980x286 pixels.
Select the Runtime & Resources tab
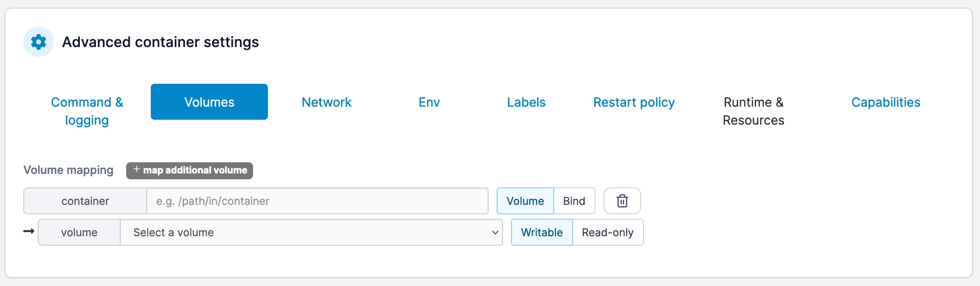point(753,111)
